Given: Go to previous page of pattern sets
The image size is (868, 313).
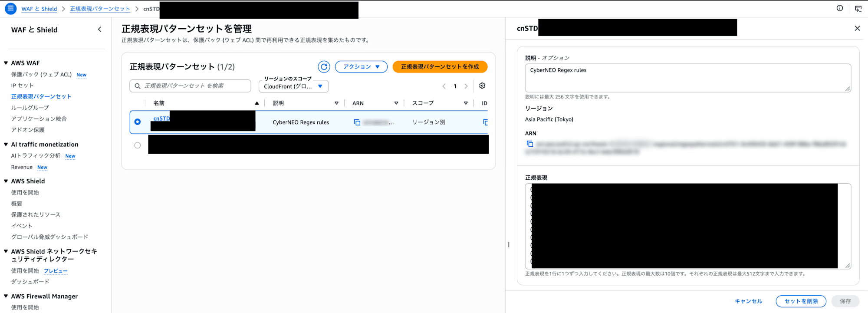Looking at the screenshot, I should tap(444, 86).
